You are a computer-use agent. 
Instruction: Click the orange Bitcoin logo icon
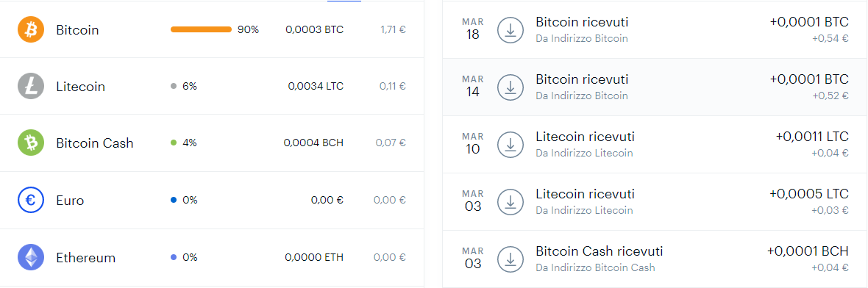click(x=31, y=29)
